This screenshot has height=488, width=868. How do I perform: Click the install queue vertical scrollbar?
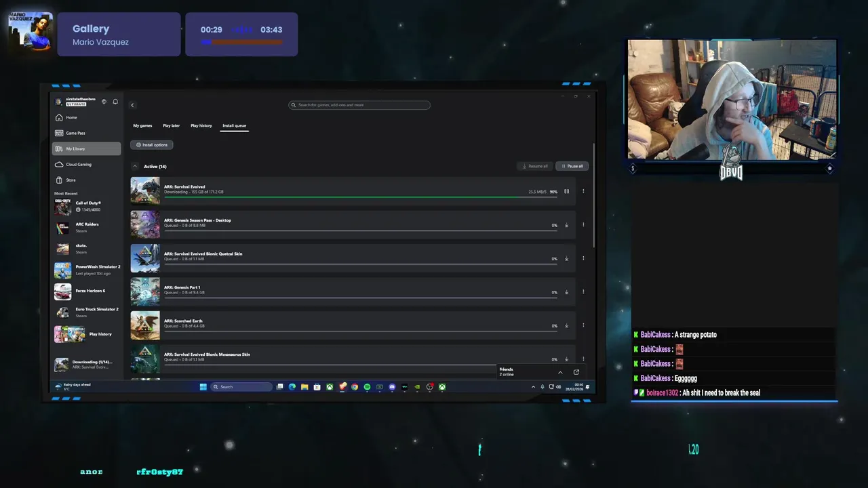click(594, 197)
